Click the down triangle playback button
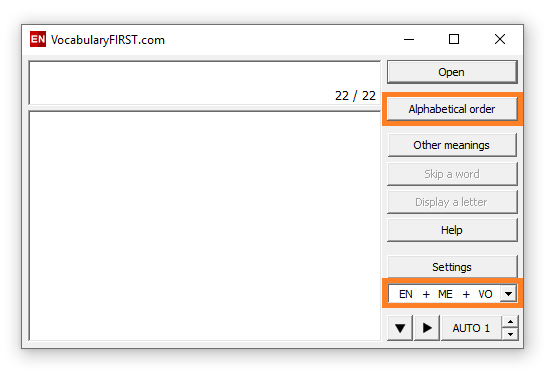Viewport: 549px width, 372px height. point(400,328)
